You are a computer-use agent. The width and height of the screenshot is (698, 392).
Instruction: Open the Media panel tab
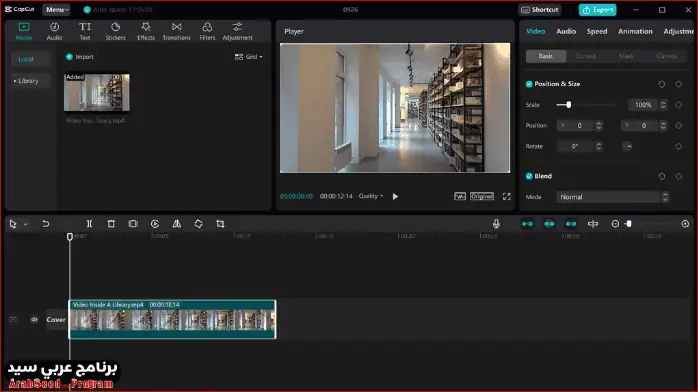pos(24,31)
